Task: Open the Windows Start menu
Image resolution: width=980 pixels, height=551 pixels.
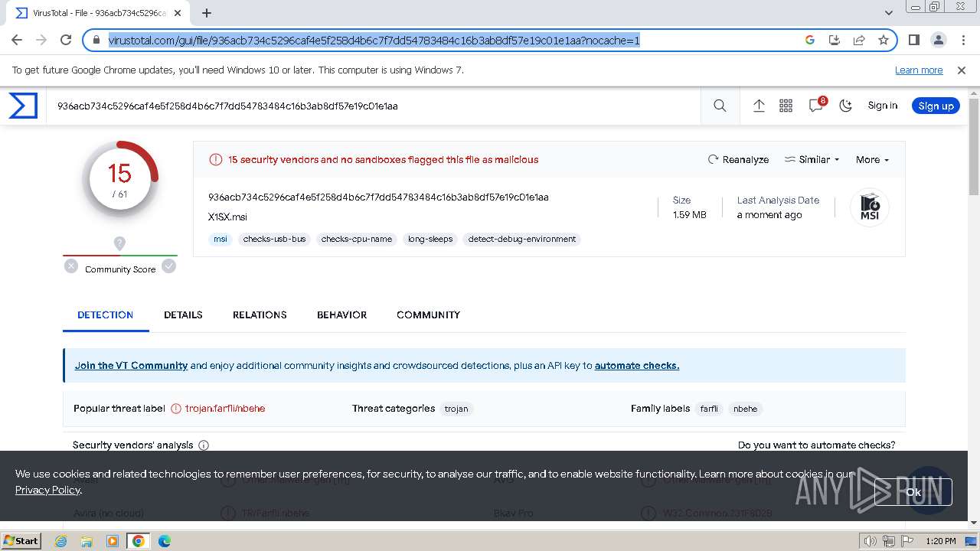Action: click(21, 541)
